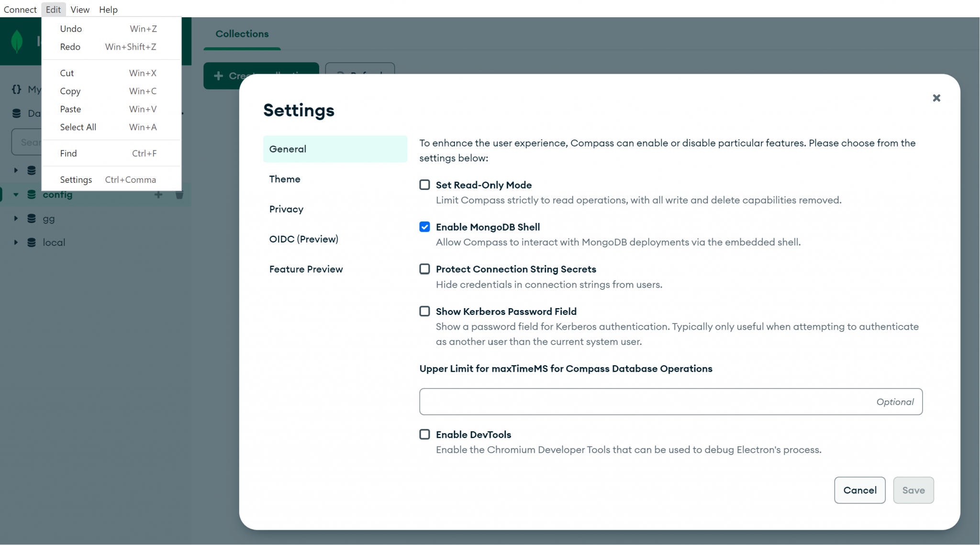Click the maxTimeMS upper limit input field
980x545 pixels.
(x=670, y=401)
